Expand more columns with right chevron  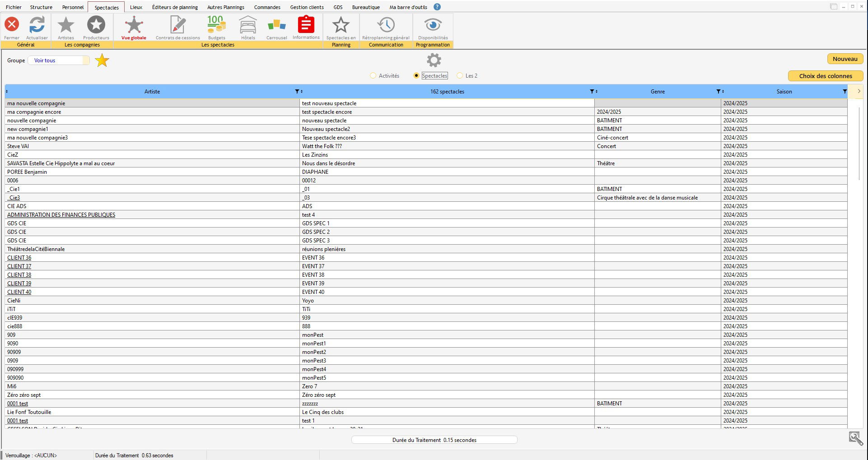tap(859, 92)
